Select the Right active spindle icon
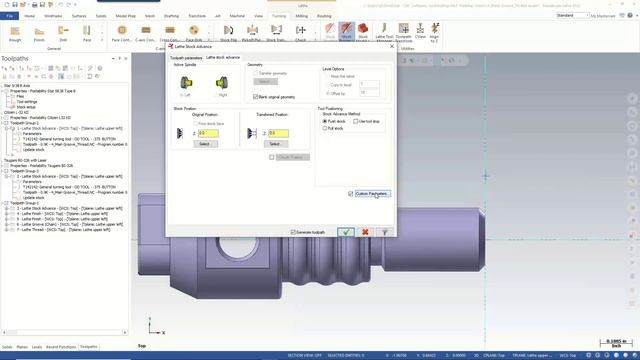 (x=222, y=83)
